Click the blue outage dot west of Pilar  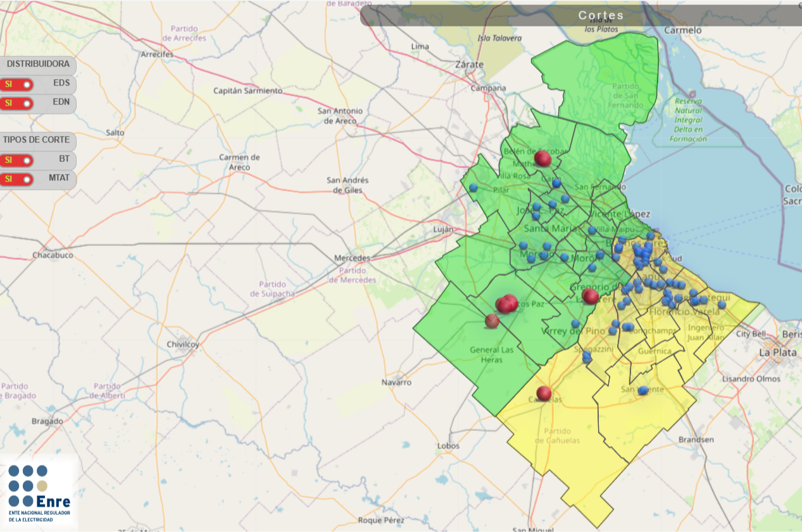473,187
